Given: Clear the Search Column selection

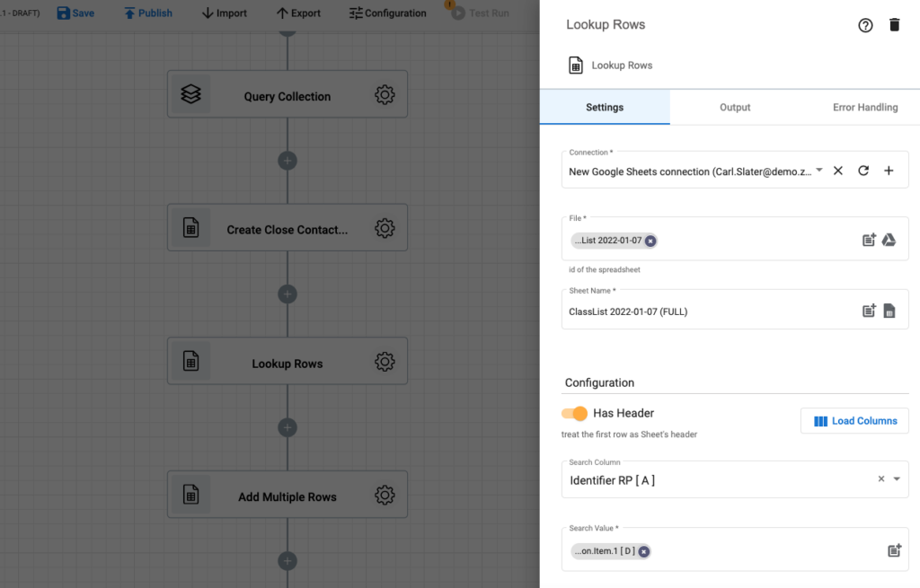Looking at the screenshot, I should pyautogui.click(x=880, y=479).
